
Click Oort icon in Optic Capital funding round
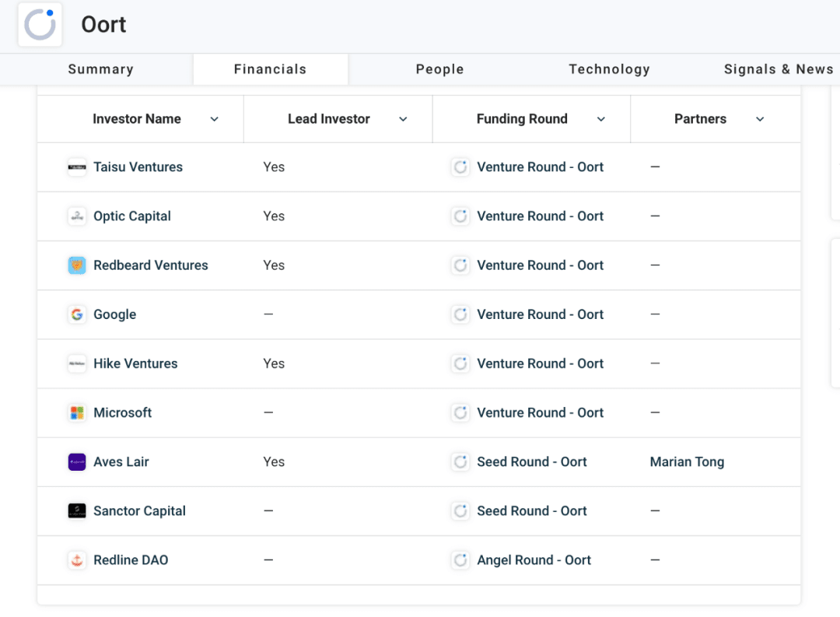[460, 216]
